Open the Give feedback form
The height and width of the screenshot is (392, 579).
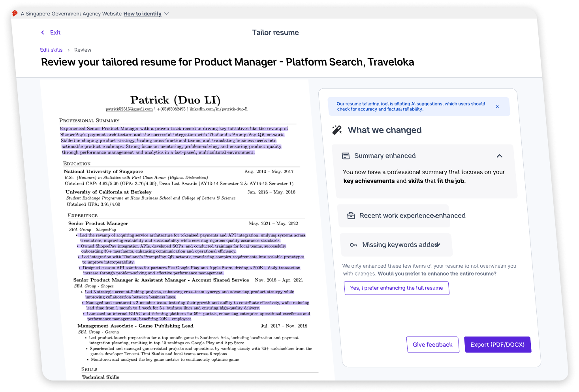click(432, 345)
